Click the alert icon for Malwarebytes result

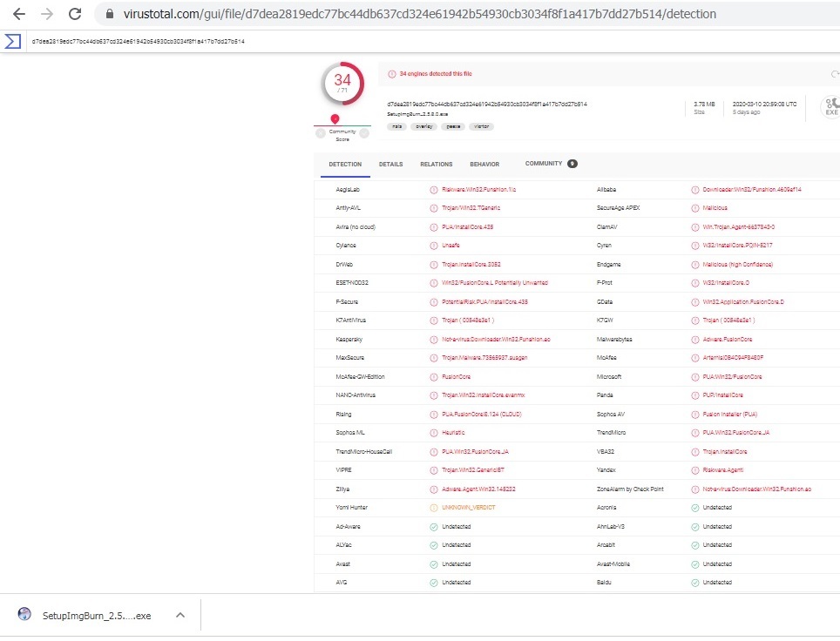click(694, 340)
